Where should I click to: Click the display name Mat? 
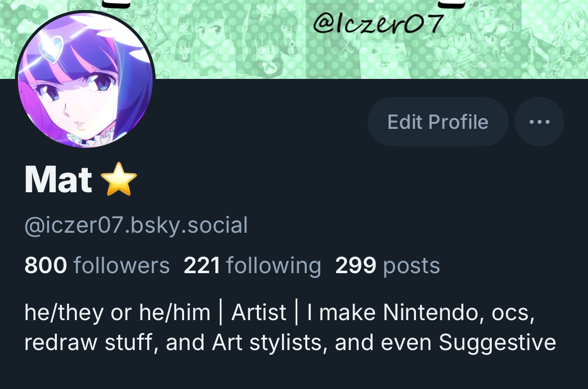[x=58, y=180]
